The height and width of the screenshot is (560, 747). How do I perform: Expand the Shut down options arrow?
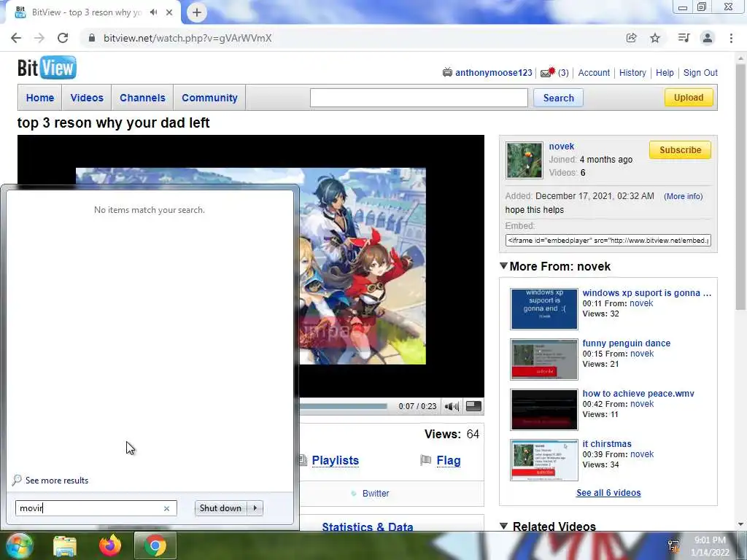255,508
